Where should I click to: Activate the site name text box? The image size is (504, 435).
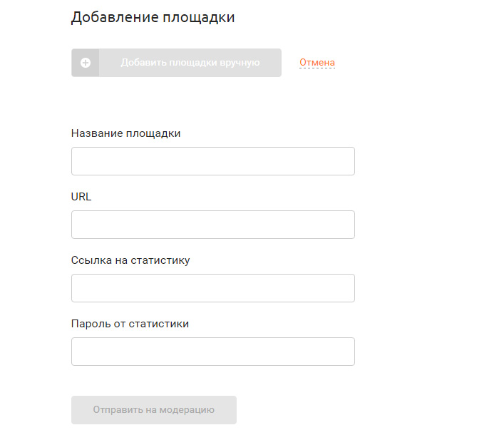(212, 161)
